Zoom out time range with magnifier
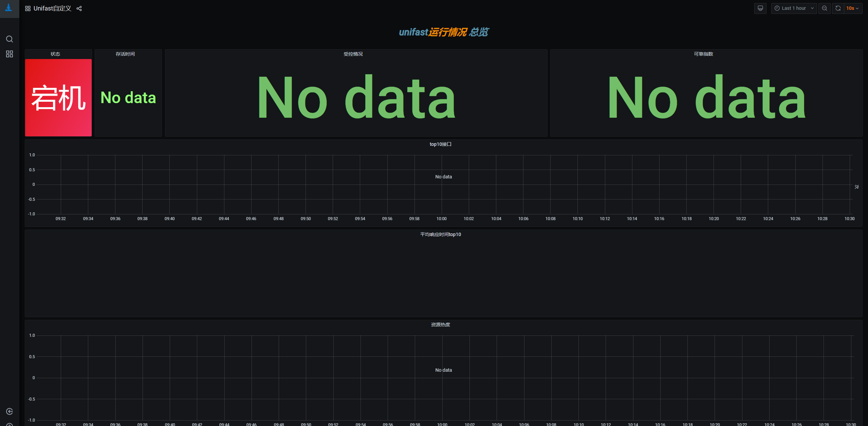The height and width of the screenshot is (426, 868). pyautogui.click(x=824, y=8)
